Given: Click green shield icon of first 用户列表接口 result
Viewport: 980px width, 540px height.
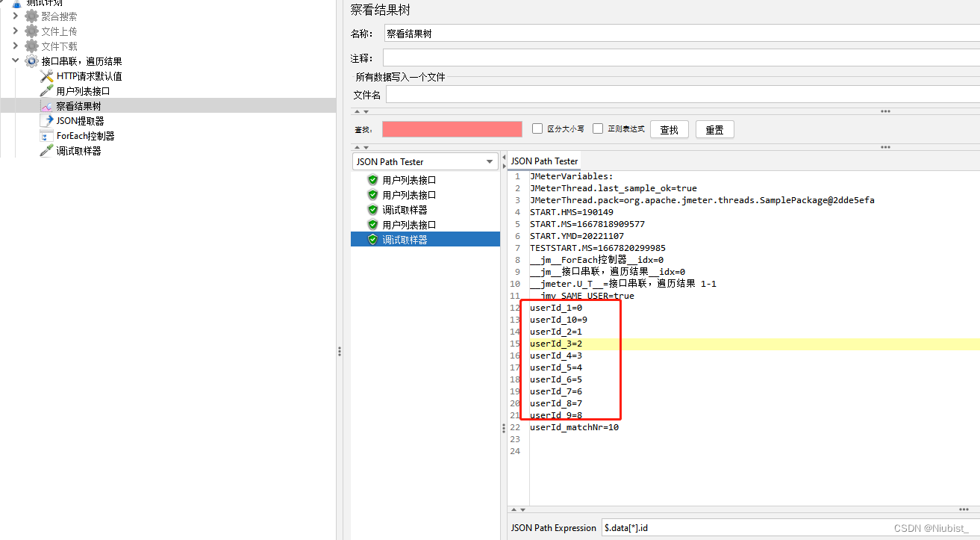Looking at the screenshot, I should pos(372,180).
